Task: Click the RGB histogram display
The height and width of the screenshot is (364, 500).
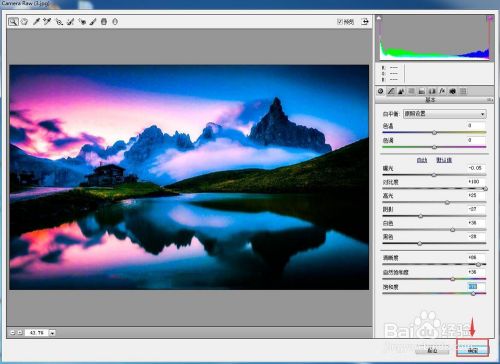Action: click(x=435, y=38)
